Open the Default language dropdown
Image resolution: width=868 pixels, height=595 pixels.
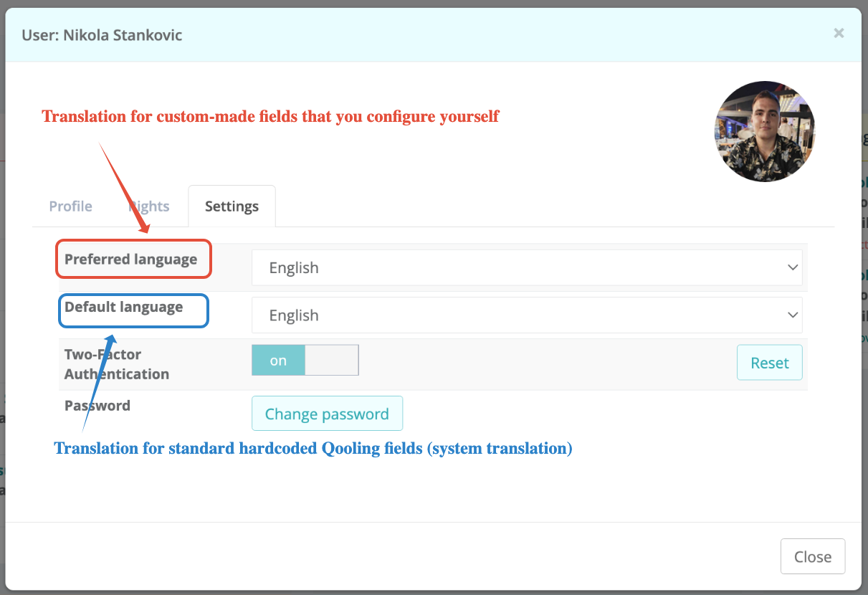click(527, 315)
